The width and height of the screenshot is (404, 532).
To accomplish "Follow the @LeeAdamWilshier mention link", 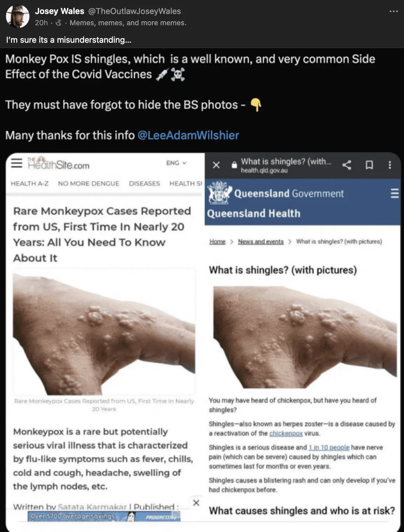I will pyautogui.click(x=188, y=135).
